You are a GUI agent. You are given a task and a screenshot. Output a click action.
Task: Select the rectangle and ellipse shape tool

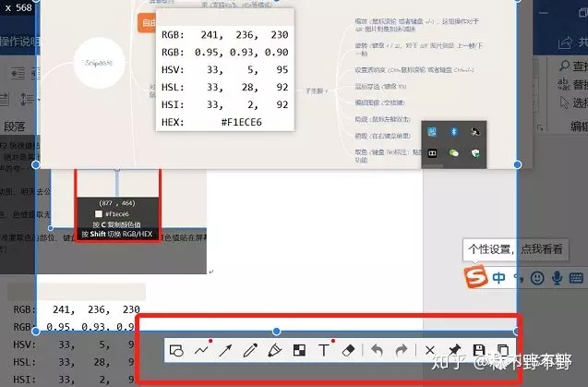pos(176,351)
